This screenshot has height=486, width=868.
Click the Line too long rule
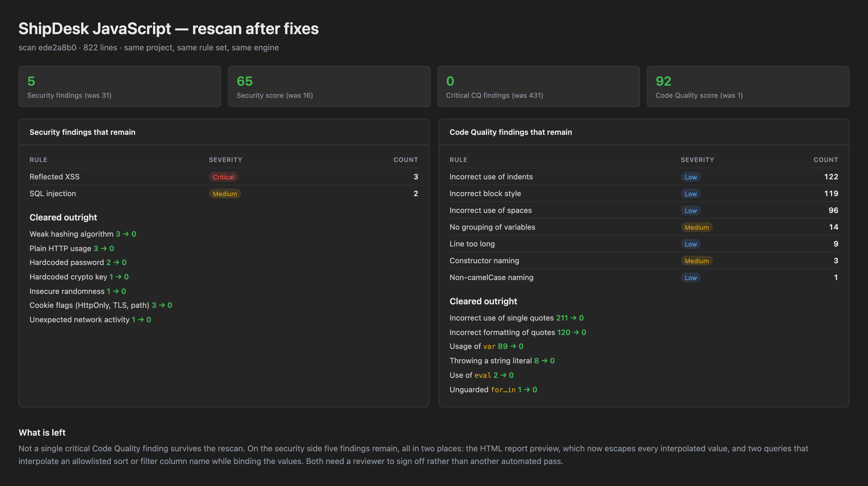click(472, 244)
